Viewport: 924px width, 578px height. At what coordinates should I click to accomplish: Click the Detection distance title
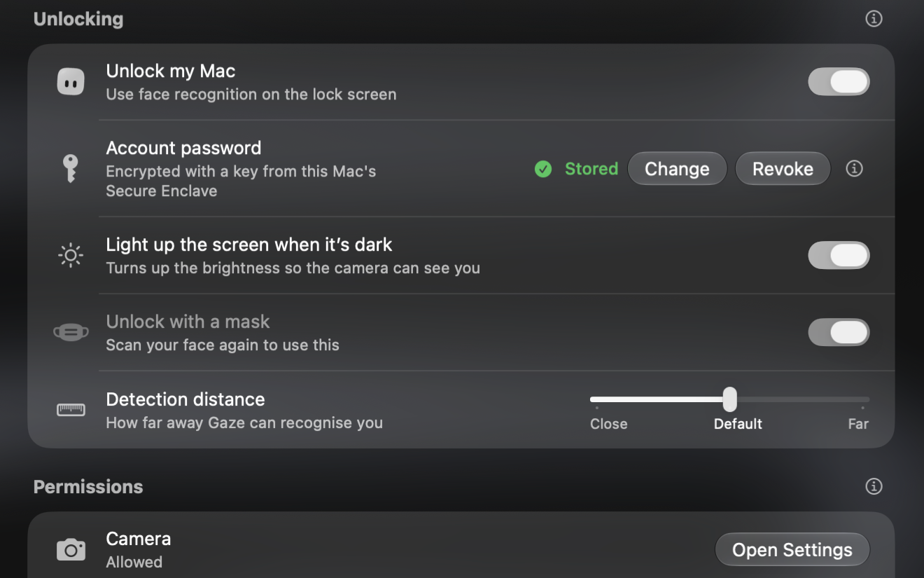pyautogui.click(x=185, y=399)
